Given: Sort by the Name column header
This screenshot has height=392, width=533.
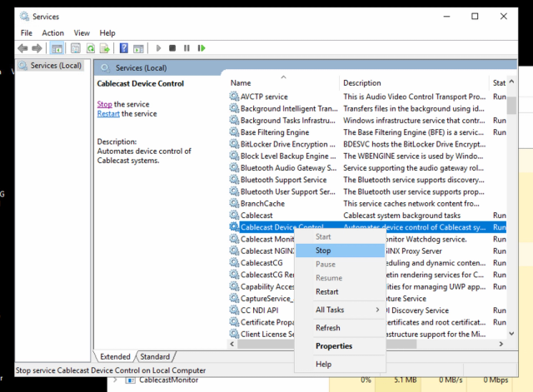Looking at the screenshot, I should pyautogui.click(x=284, y=83).
